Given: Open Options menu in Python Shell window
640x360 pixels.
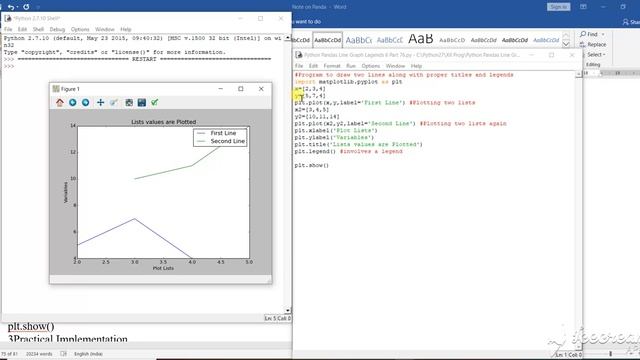Looking at the screenshot, I should (x=80, y=29).
